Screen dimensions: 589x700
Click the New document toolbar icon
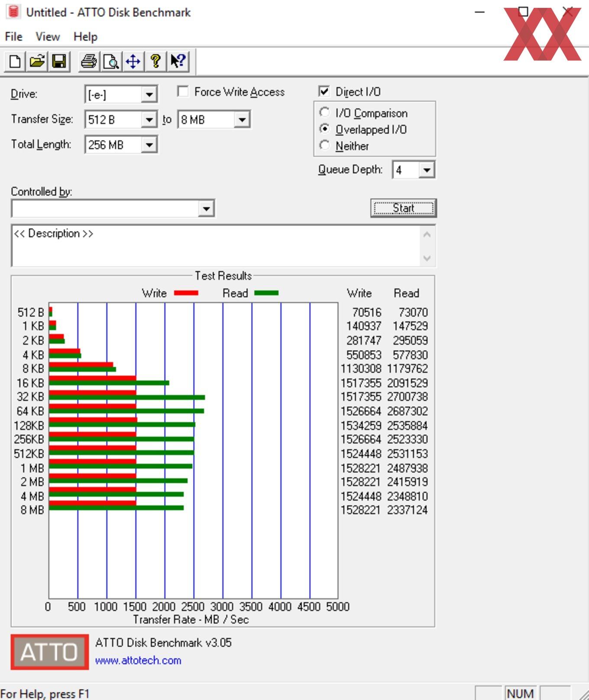[x=15, y=62]
